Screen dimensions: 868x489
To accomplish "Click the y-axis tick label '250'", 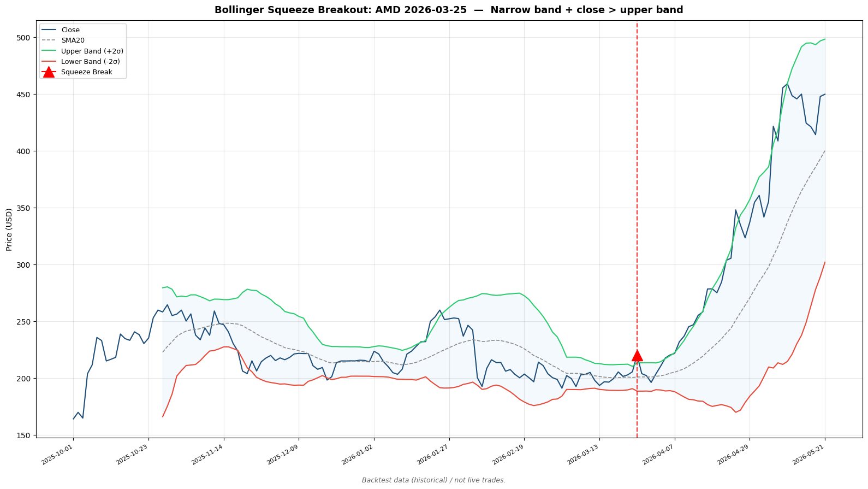I will pos(25,322).
